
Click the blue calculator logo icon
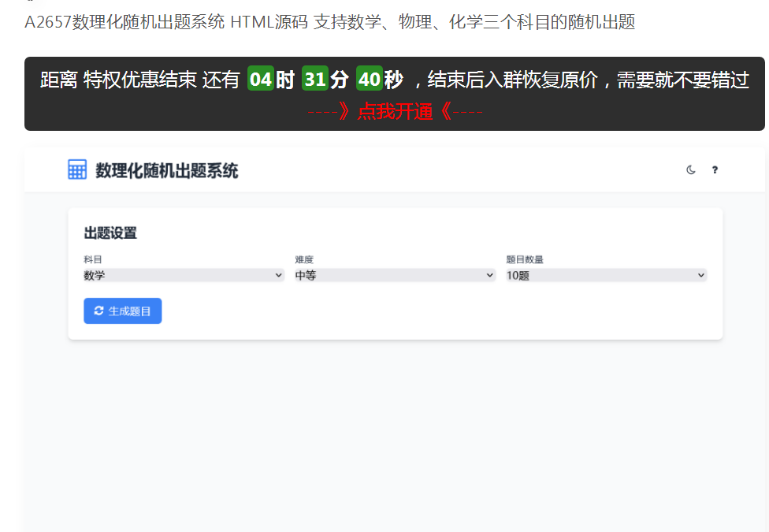(77, 169)
